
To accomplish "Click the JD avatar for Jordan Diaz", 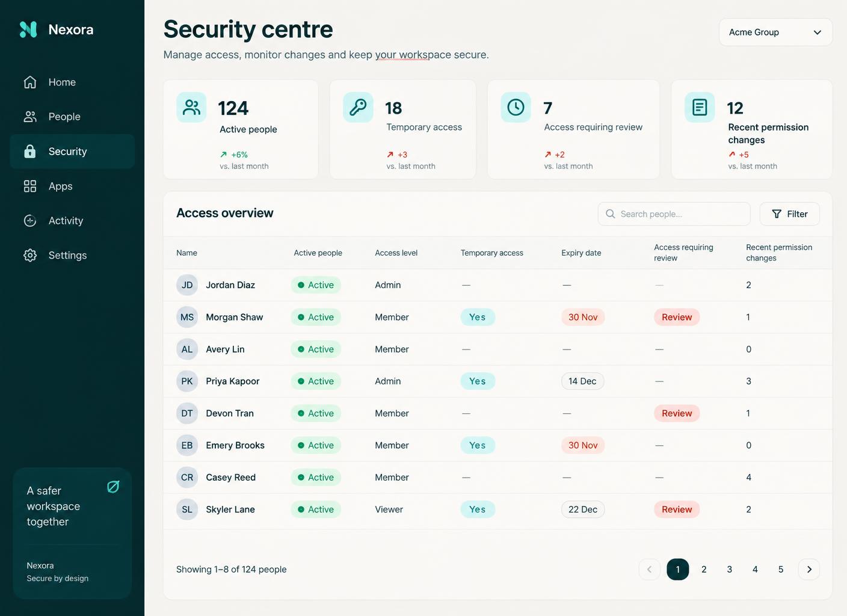I will tap(187, 285).
